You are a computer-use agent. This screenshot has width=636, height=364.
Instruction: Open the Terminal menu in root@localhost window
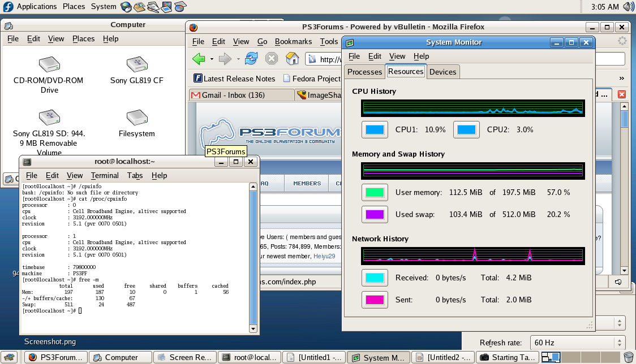pos(105,176)
